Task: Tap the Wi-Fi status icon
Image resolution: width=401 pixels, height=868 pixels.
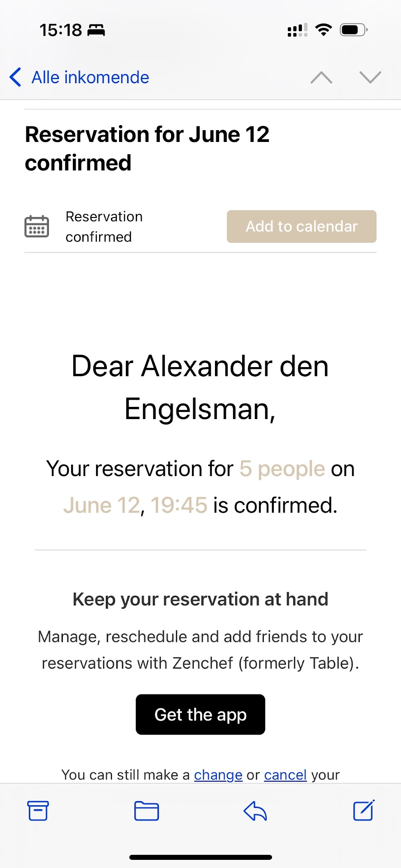Action: [323, 30]
